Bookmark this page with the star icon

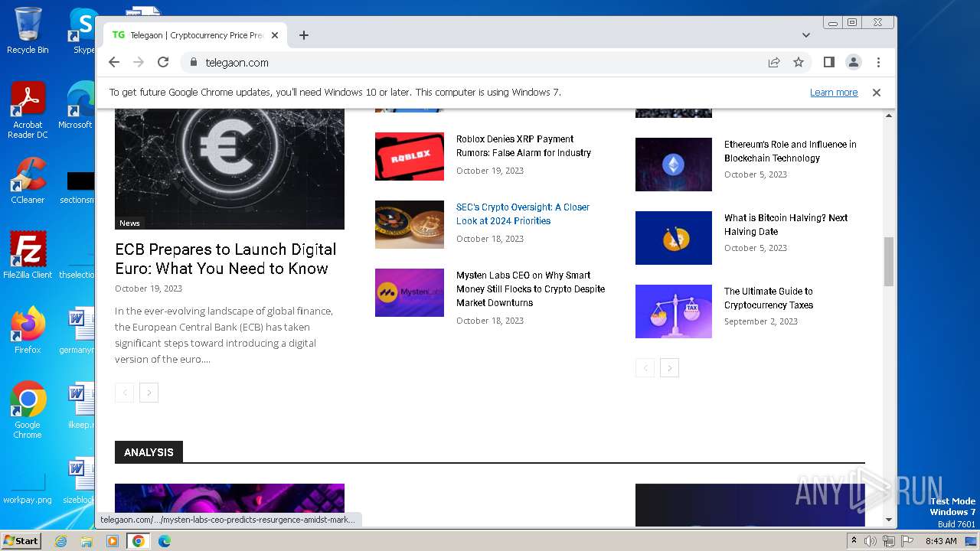(799, 62)
